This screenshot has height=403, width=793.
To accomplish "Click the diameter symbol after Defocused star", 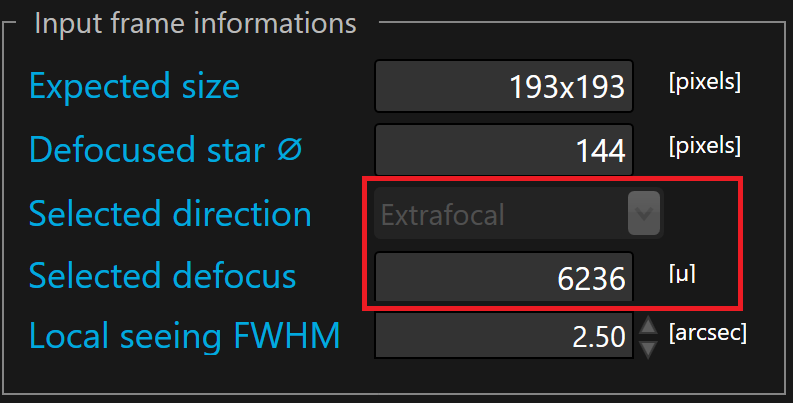I will (x=290, y=150).
